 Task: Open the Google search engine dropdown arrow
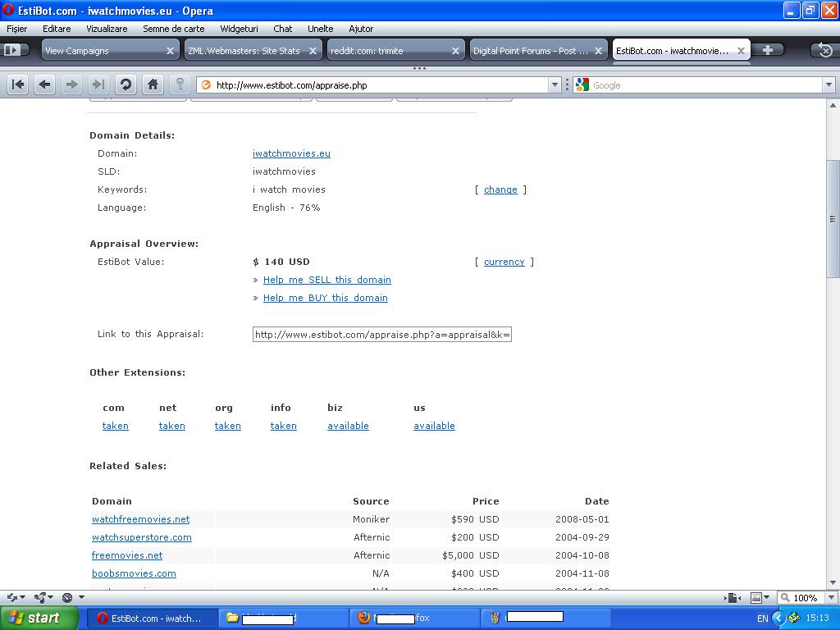[829, 84]
